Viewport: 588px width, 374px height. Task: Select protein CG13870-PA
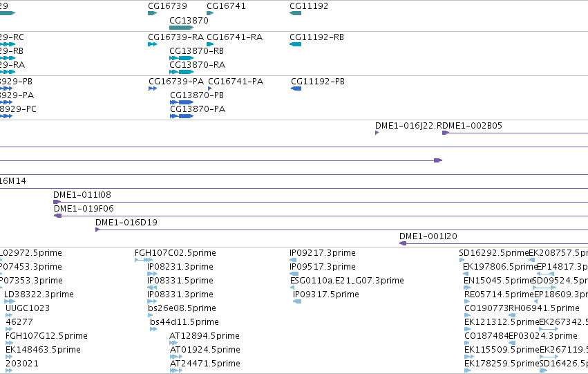[198, 109]
